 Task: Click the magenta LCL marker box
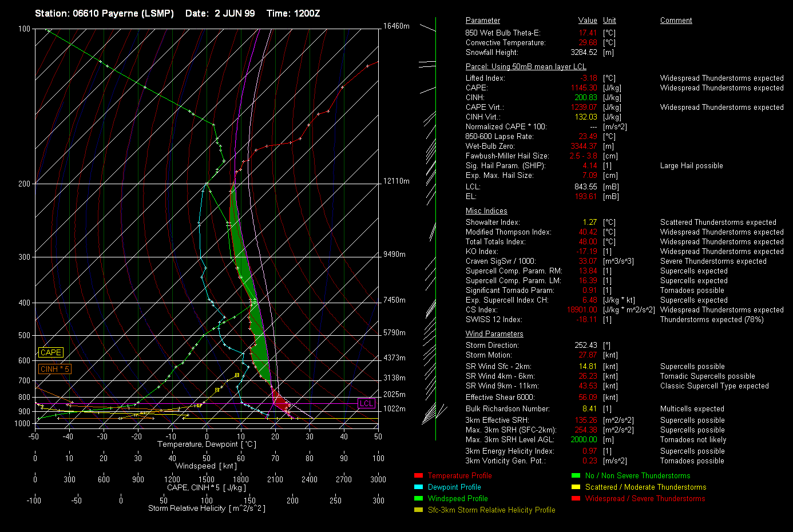366,403
